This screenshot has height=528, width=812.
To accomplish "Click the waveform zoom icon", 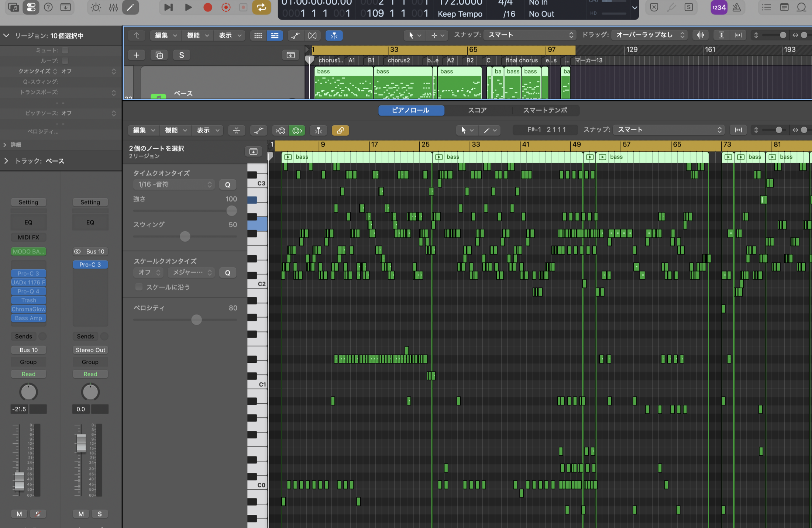I will click(x=700, y=35).
